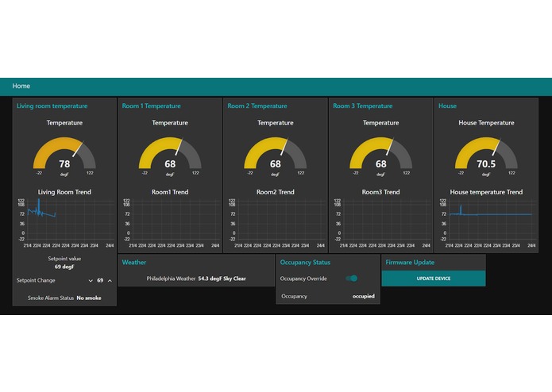
Task: Toggle the Occupancy Override switch
Action: click(352, 279)
